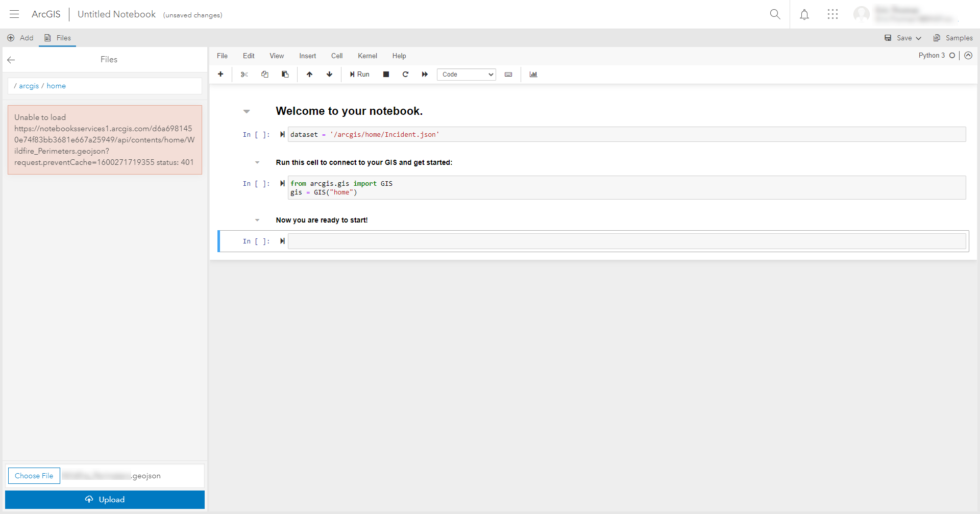
Task: Open the View menu
Action: click(277, 56)
